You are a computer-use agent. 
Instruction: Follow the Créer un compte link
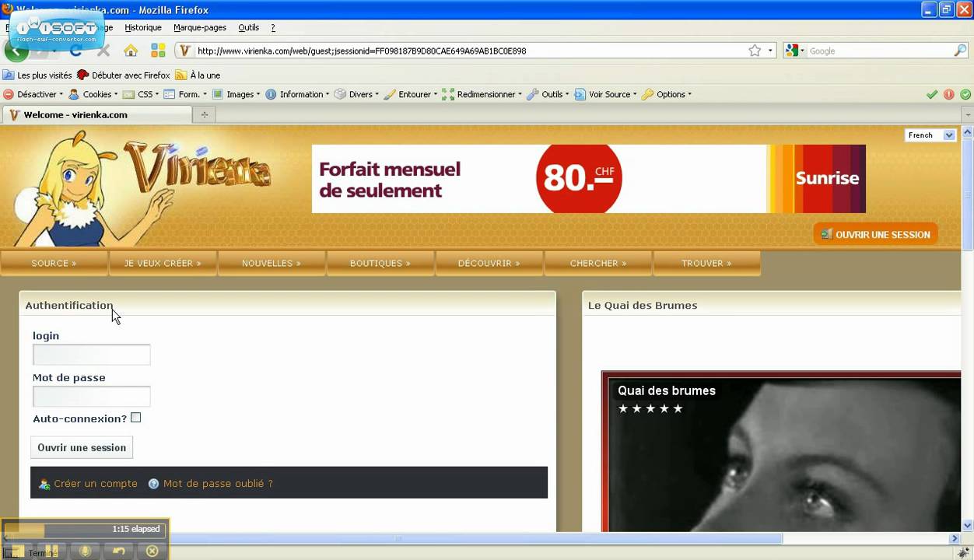(96, 483)
